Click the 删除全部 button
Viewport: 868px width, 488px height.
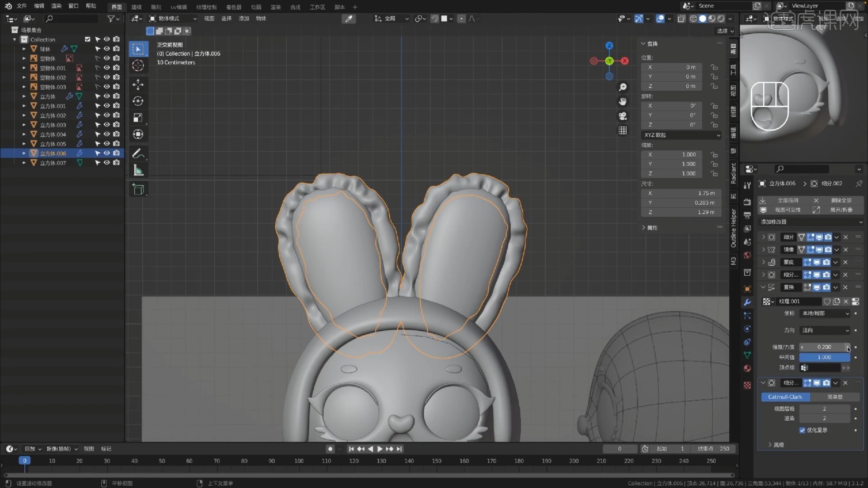(837, 200)
